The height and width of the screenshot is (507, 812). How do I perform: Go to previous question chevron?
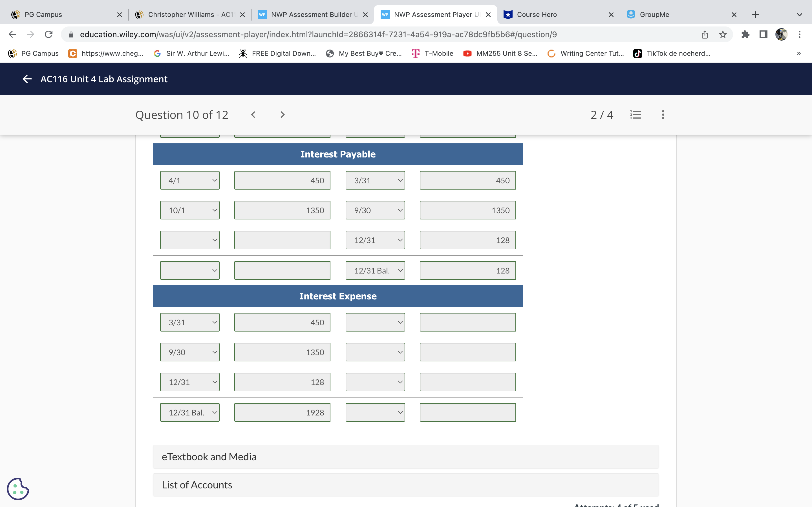(x=253, y=115)
